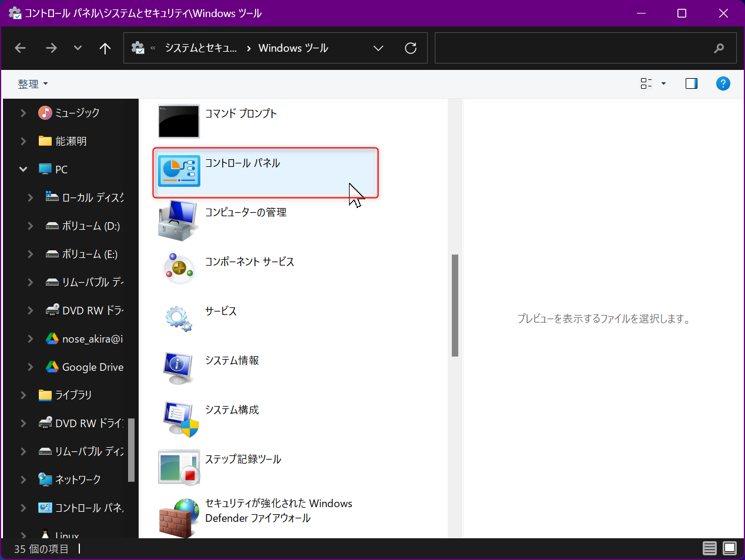Go up one folder level
Image resolution: width=745 pixels, height=560 pixels.
[x=105, y=48]
